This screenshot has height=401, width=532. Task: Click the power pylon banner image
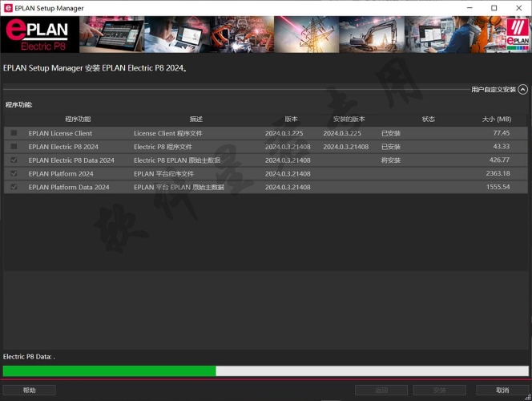pyautogui.click(x=306, y=34)
